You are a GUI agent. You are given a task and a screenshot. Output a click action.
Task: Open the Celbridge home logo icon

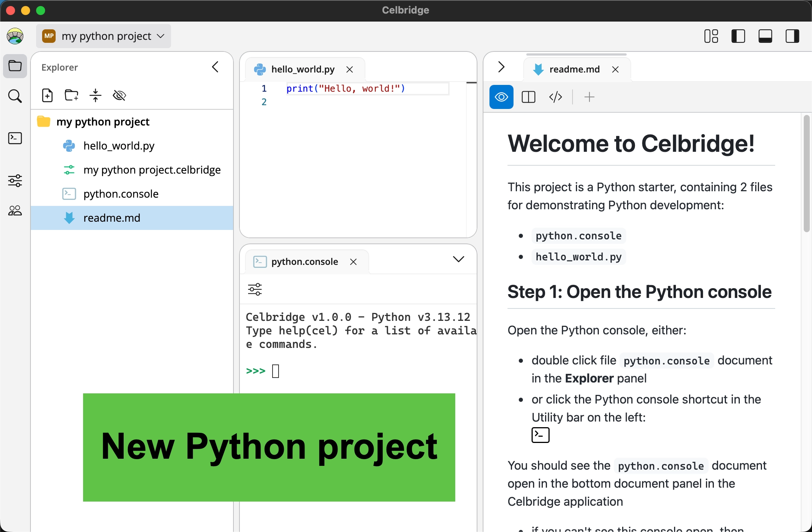(15, 36)
